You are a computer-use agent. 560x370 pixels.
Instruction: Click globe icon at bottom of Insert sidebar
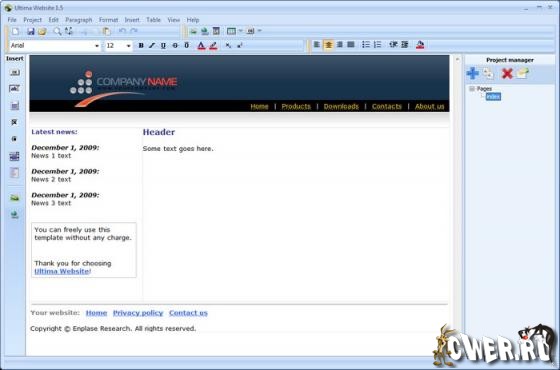coord(15,214)
